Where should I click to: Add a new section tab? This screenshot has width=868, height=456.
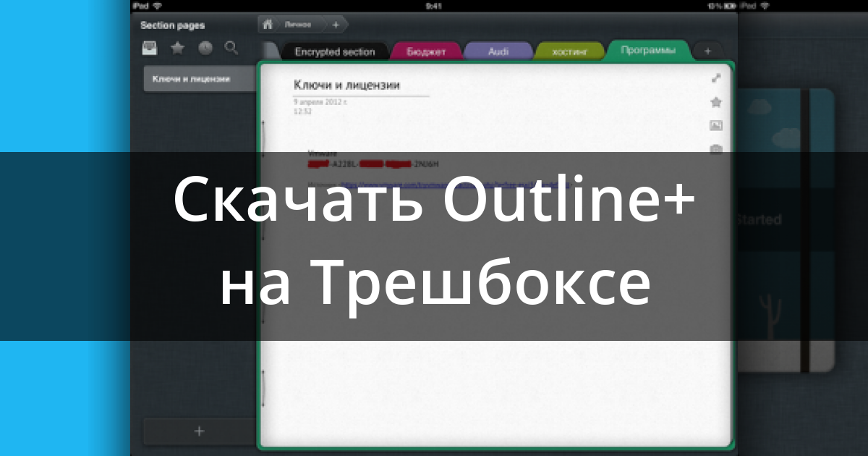pos(707,51)
